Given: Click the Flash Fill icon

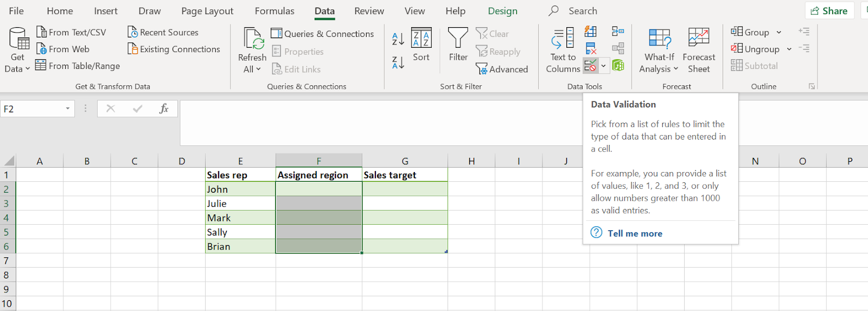Looking at the screenshot, I should 591,32.
